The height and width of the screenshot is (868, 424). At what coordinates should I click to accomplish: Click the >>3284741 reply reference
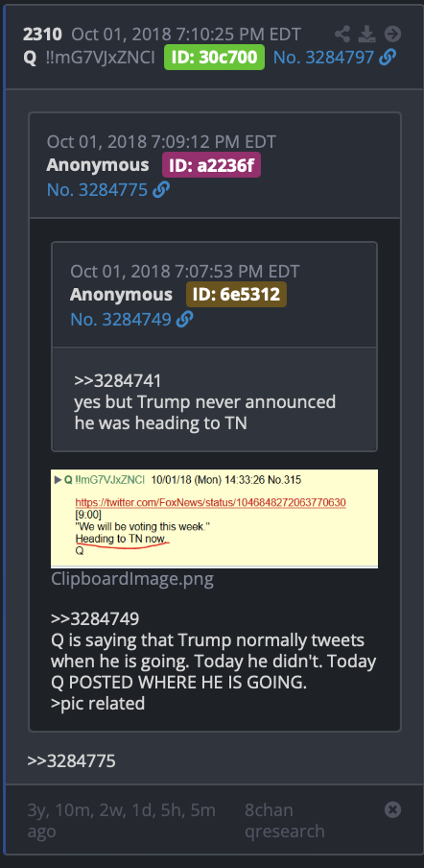(118, 381)
